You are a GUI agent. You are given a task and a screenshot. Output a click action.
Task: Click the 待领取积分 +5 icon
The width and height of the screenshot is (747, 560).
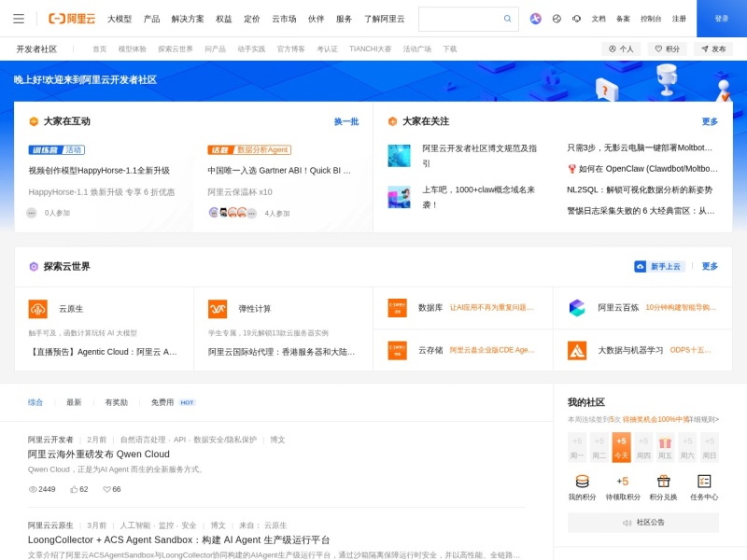point(622,482)
